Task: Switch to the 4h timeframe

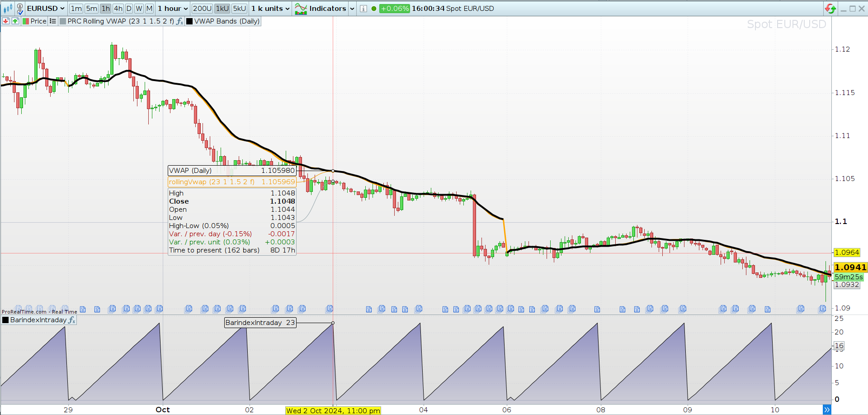Action: pyautogui.click(x=118, y=9)
